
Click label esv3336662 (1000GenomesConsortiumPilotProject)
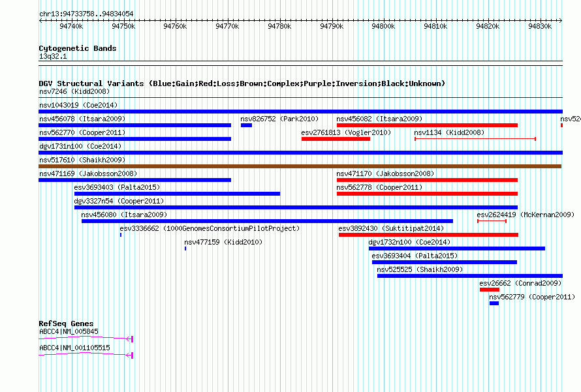pos(210,228)
